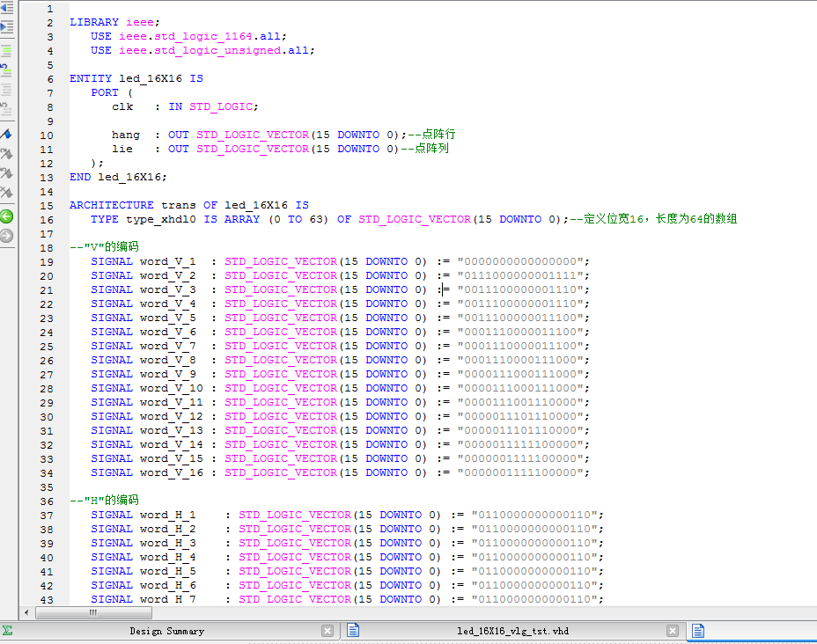The image size is (817, 644).
Task: Select the shift-left indent icon
Action: [8, 8]
